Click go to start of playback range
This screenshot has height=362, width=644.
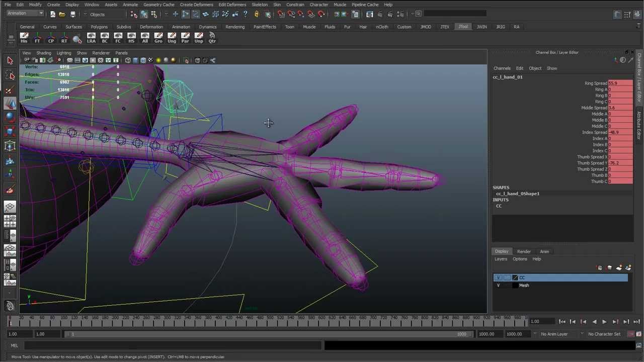pos(562,322)
